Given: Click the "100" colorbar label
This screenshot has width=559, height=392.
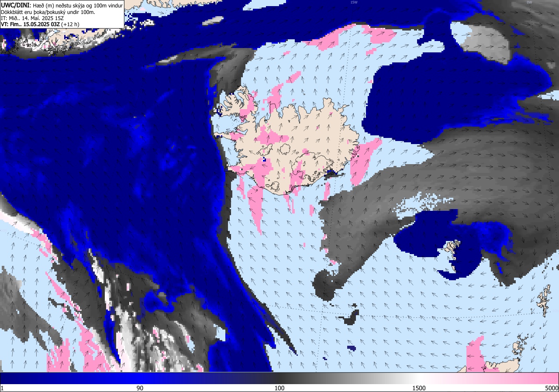Looking at the screenshot, I should pos(279,388).
